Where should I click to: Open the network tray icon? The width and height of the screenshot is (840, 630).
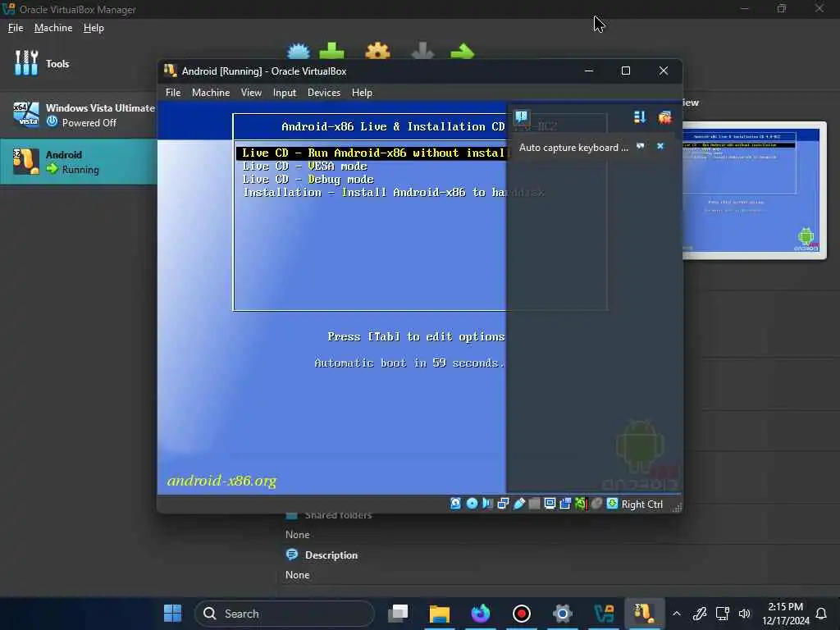pos(722,614)
